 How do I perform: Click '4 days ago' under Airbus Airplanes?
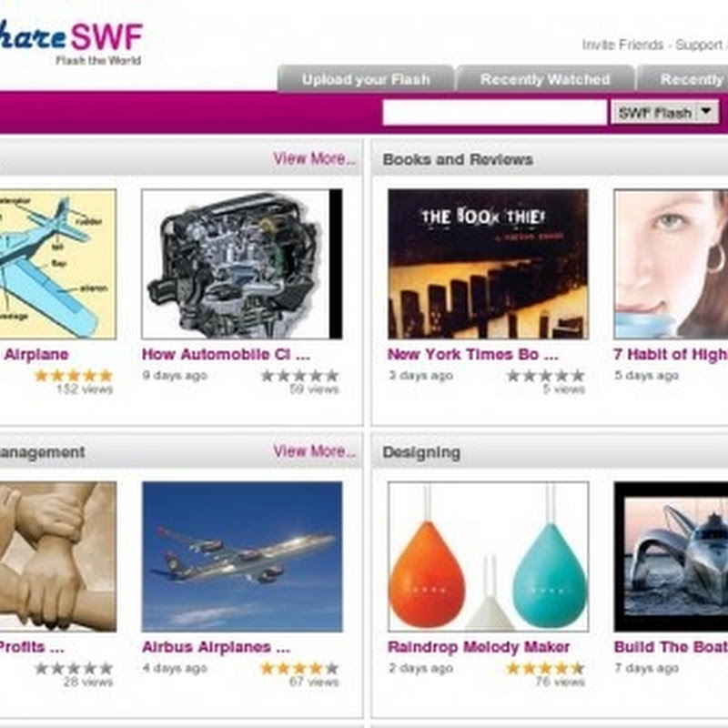point(175,669)
